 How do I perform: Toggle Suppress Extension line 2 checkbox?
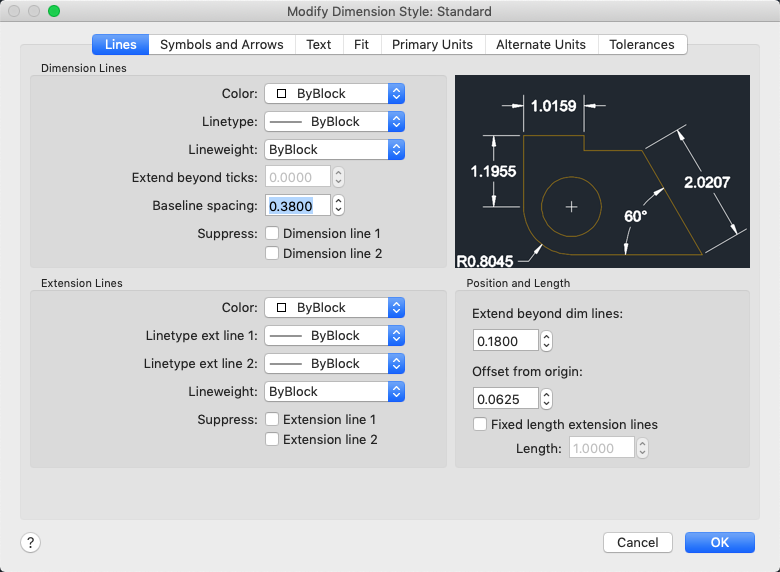click(272, 439)
